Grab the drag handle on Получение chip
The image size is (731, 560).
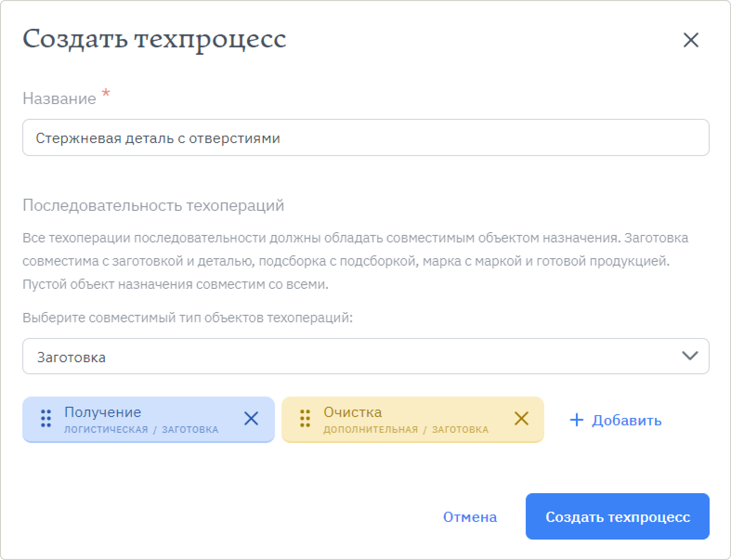click(46, 418)
